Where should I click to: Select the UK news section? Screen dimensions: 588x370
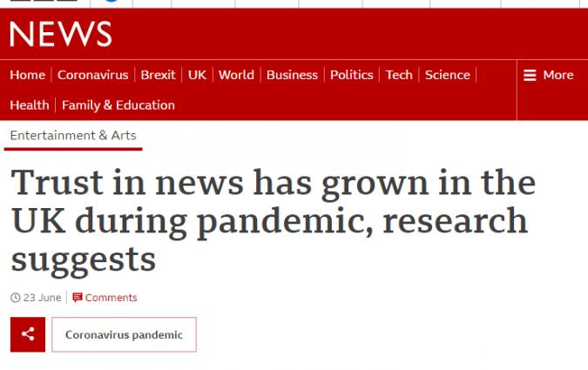coord(197,75)
